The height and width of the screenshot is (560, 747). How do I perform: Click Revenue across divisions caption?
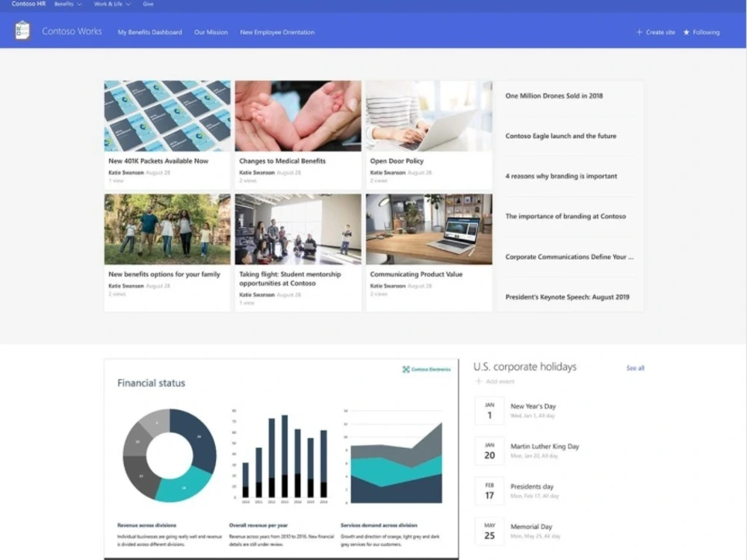pyautogui.click(x=146, y=525)
